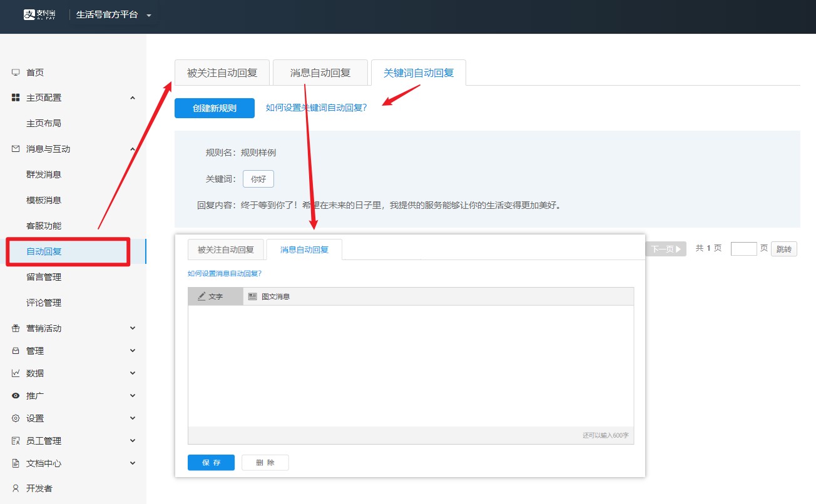Click the 跳转 button
The height and width of the screenshot is (504, 816).
pyautogui.click(x=784, y=249)
